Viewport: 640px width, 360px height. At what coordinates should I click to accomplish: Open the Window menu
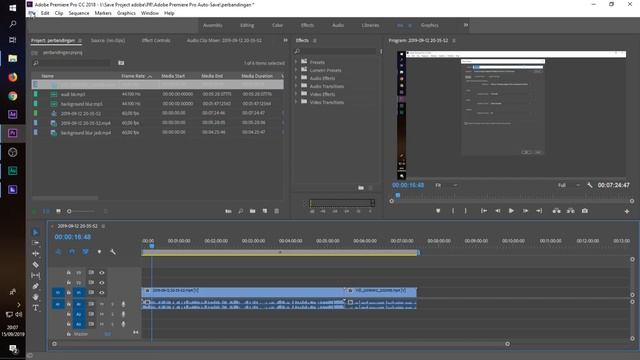click(150, 13)
